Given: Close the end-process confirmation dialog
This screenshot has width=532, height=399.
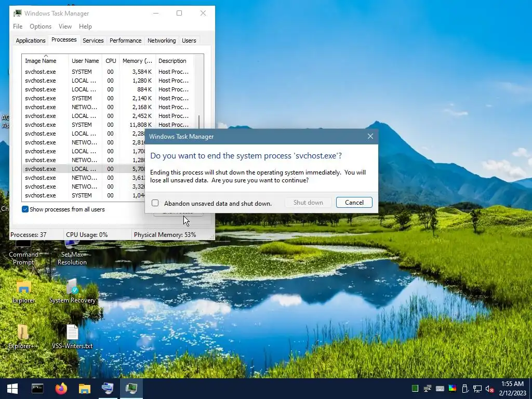Looking at the screenshot, I should 370,136.
